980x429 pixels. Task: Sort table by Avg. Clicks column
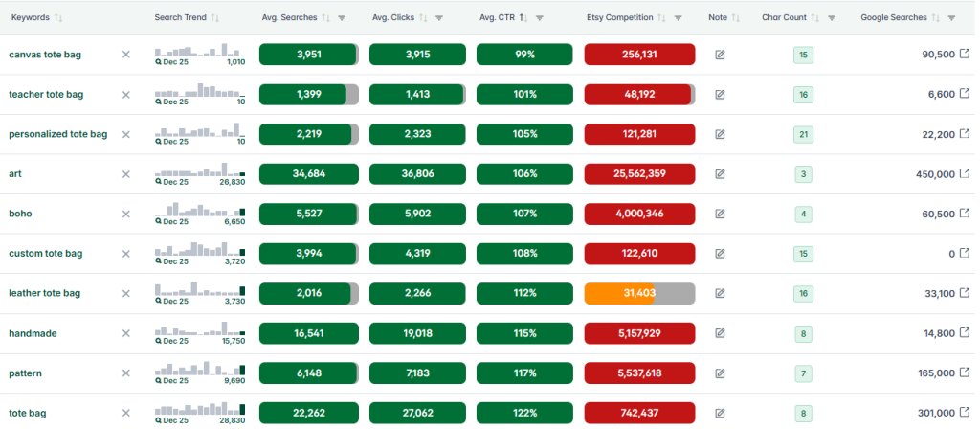pyautogui.click(x=423, y=18)
